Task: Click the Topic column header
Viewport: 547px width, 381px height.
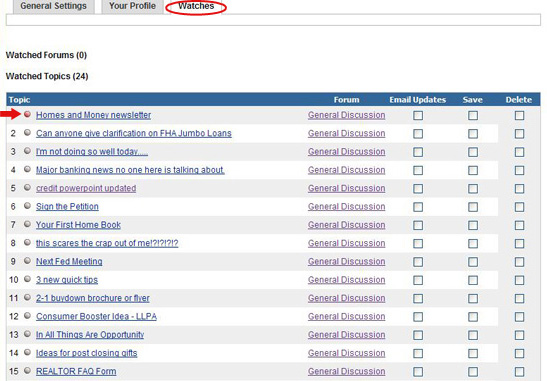Action: (x=20, y=100)
